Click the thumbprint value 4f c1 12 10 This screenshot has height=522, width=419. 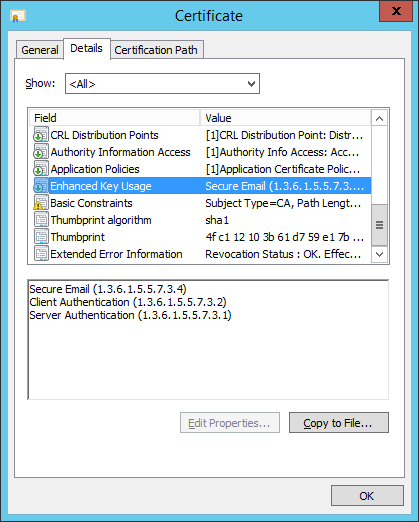point(284,237)
